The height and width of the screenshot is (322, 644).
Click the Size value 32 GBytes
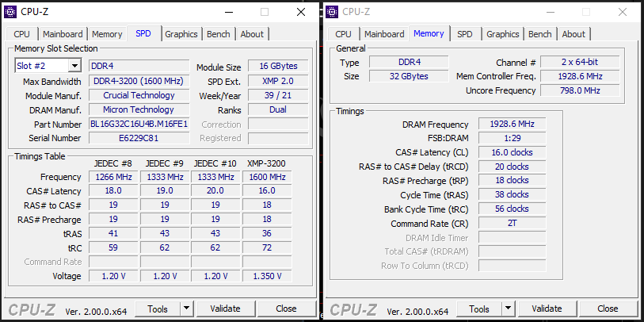coord(409,76)
